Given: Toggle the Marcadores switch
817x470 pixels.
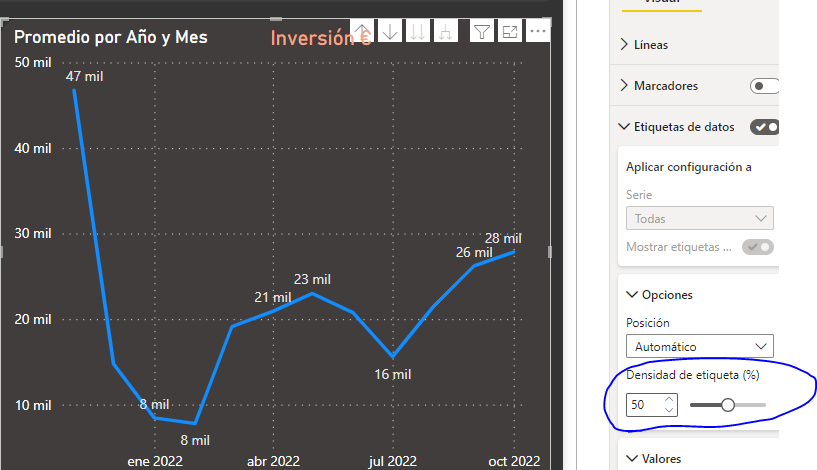Looking at the screenshot, I should 764,86.
